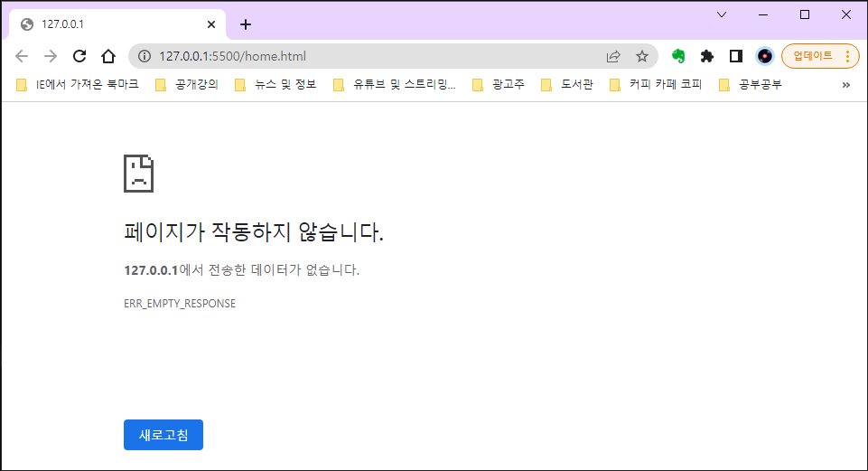This screenshot has width=868, height=471.
Task: Open the 유튜브 및 스트리밍 bookmark folder
Action: (x=394, y=85)
